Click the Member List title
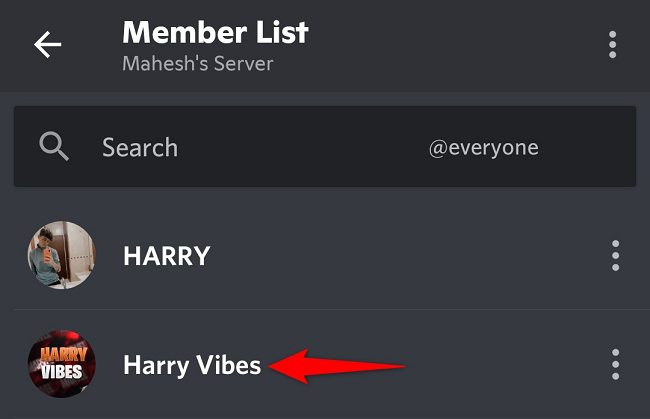The image size is (650, 419). point(215,32)
